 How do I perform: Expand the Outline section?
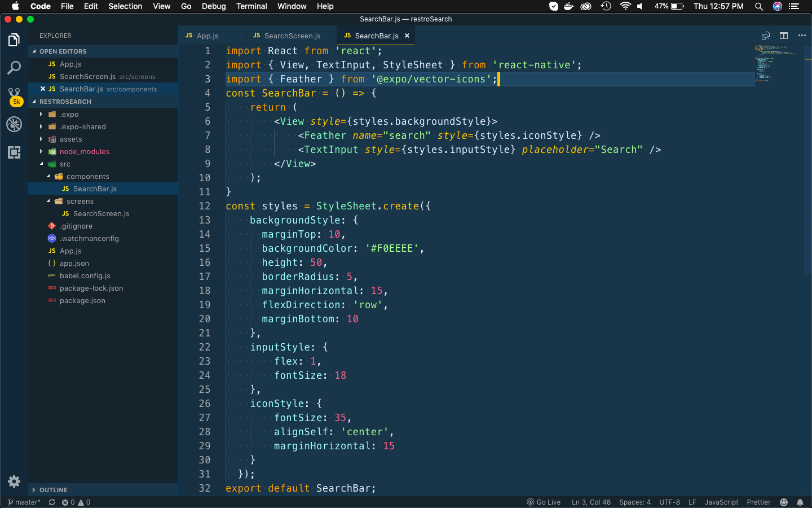[x=103, y=490]
